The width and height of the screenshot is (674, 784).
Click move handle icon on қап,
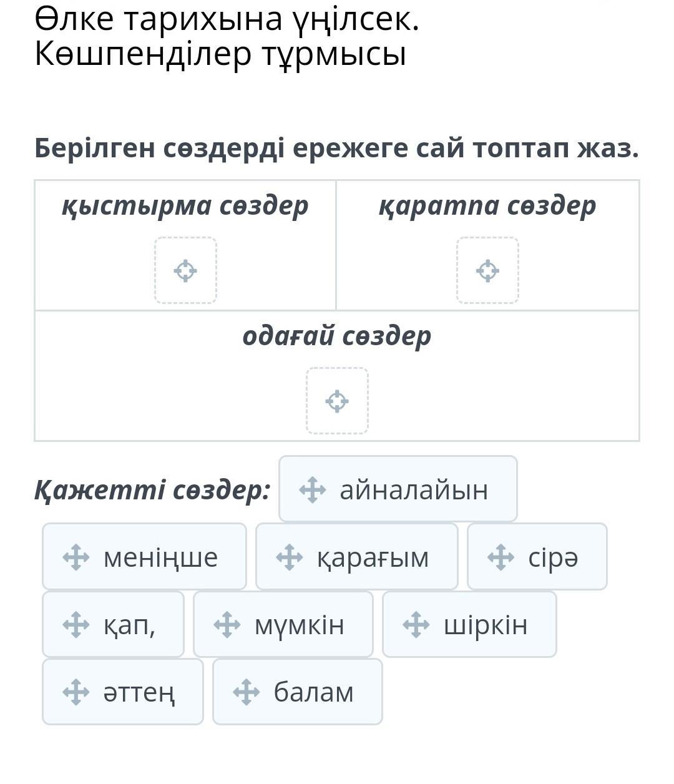point(76,624)
